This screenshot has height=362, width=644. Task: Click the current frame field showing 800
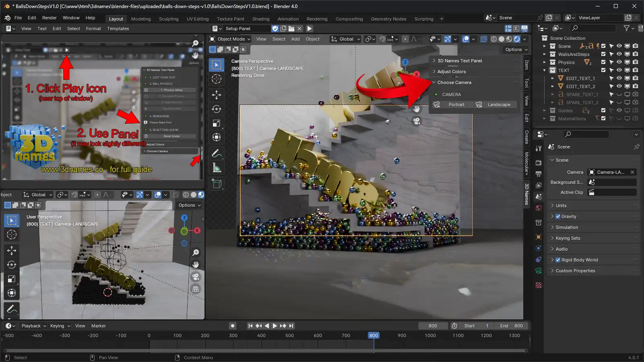pos(433,326)
